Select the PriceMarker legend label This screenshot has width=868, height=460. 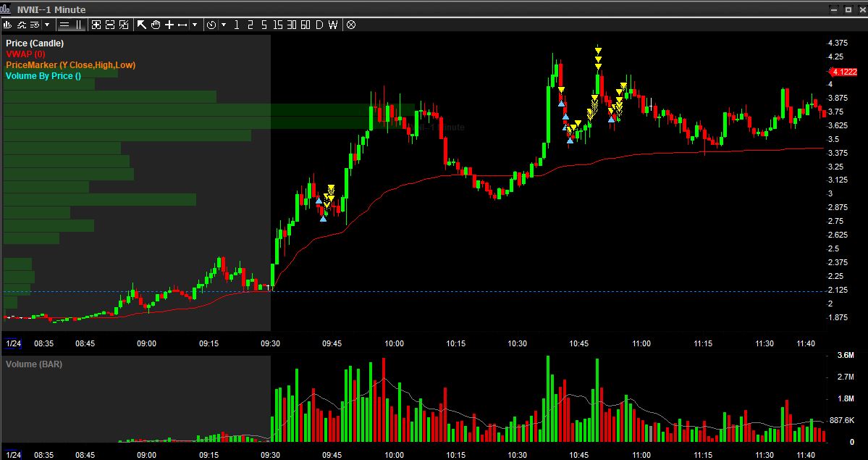(70, 65)
